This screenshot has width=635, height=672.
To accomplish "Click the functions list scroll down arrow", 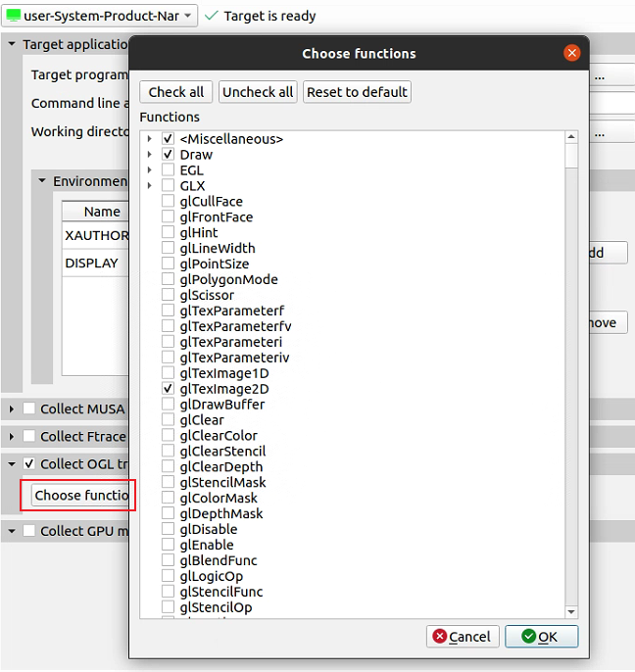I will 571,612.
